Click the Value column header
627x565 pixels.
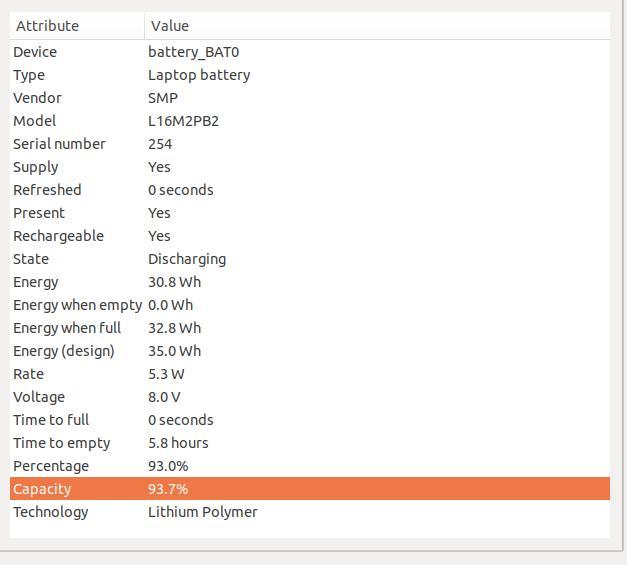point(377,26)
